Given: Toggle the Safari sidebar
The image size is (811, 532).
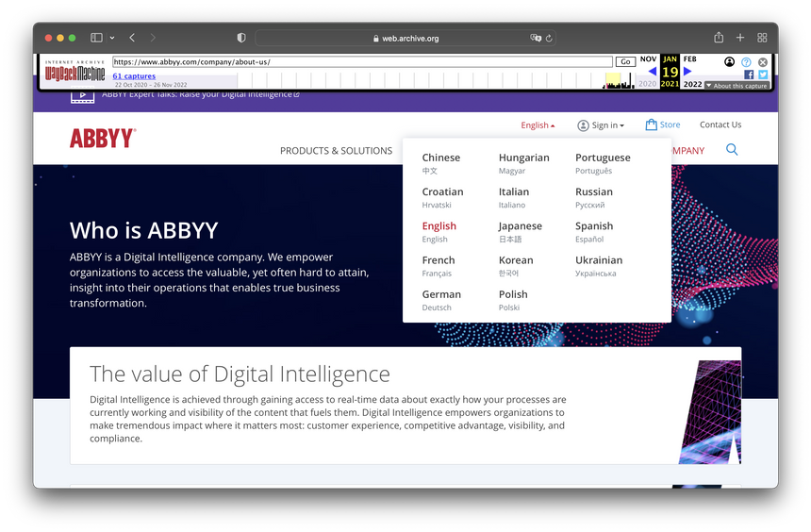Looking at the screenshot, I should (x=96, y=38).
